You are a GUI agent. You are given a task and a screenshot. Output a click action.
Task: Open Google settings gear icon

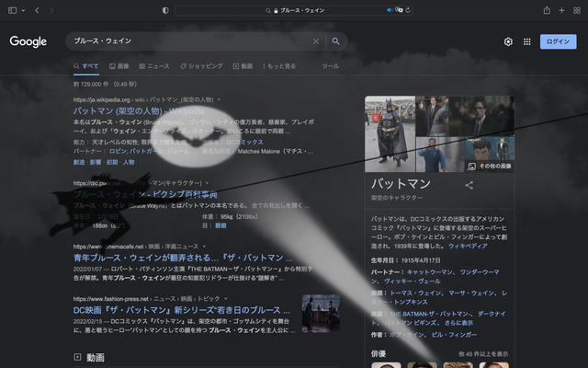508,41
